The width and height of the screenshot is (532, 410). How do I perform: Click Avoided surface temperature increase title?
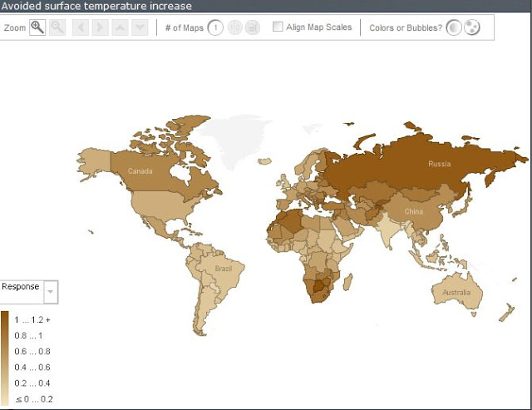[96, 6]
